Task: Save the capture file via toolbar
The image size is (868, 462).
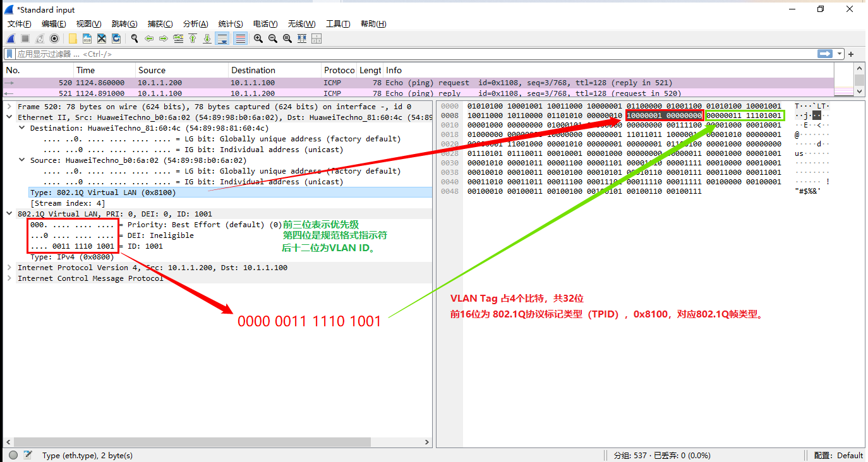Action: click(87, 38)
